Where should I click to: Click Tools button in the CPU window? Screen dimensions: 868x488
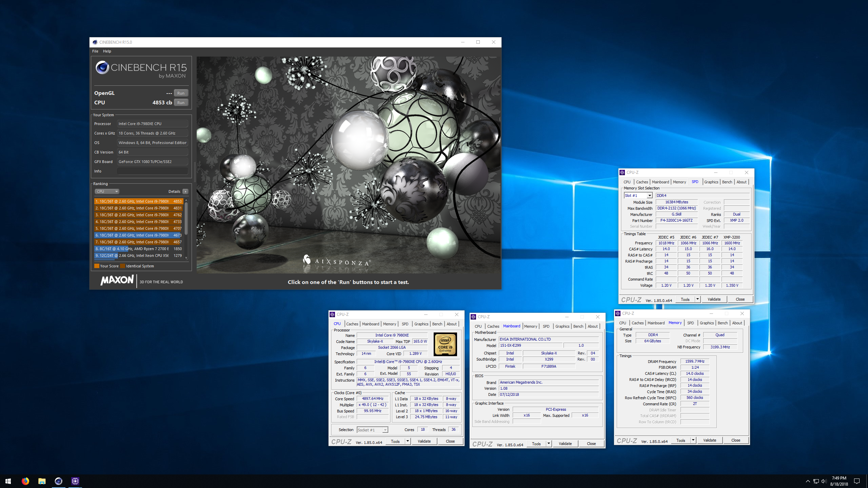click(395, 441)
